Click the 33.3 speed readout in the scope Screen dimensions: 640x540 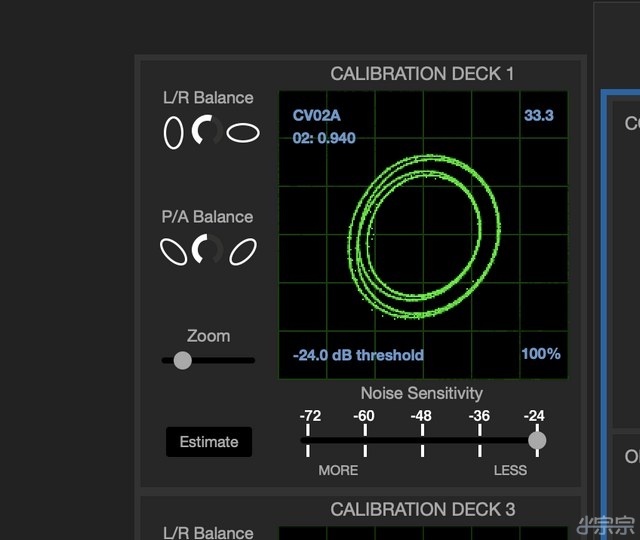tap(538, 116)
